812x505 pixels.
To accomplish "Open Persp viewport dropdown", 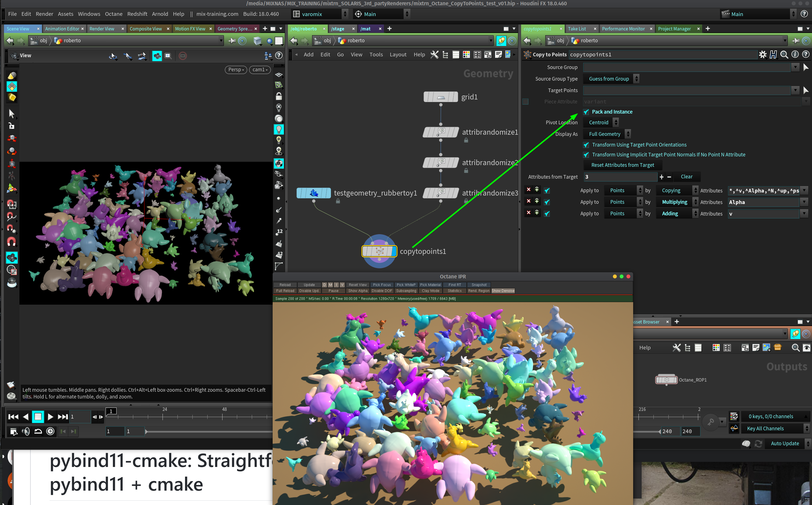I will click(x=236, y=70).
